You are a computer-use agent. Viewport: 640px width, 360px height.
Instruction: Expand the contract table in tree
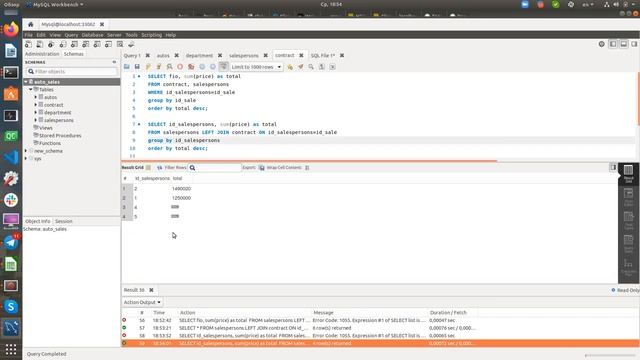[x=36, y=105]
